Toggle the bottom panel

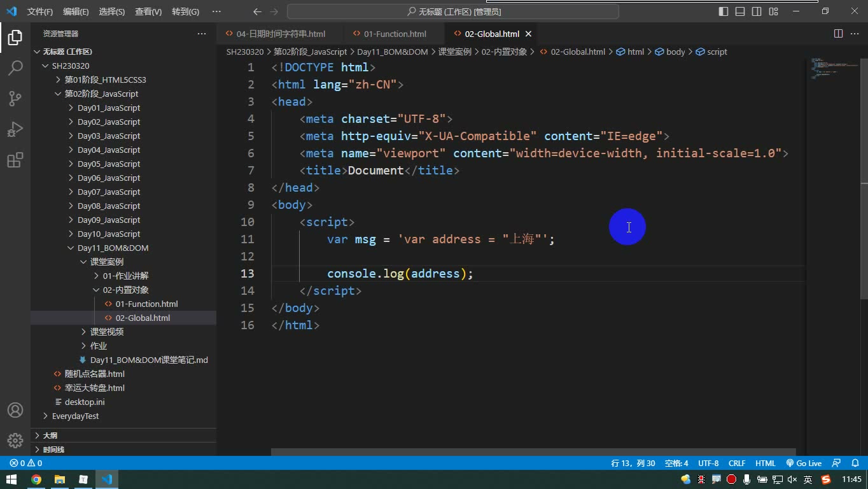pos(740,11)
